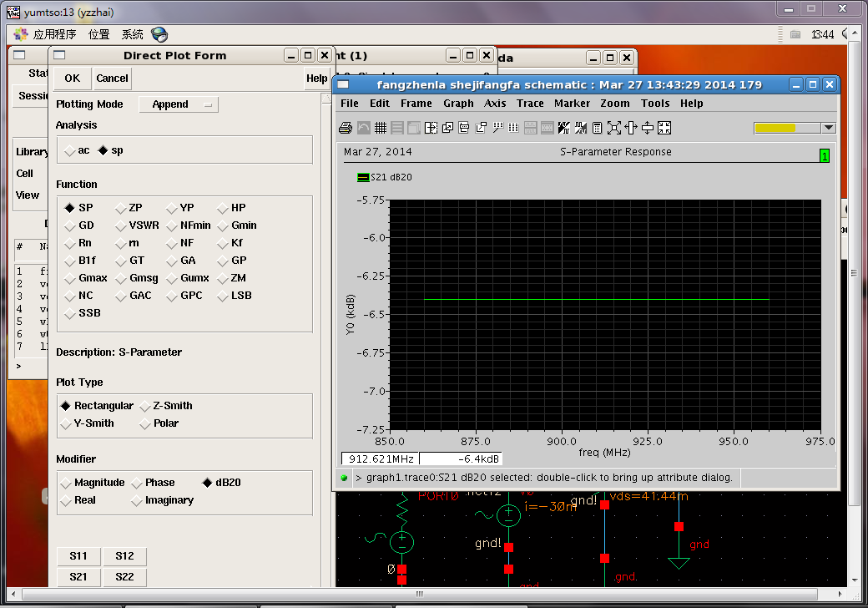Click the print icon in waveform toolbar

[x=346, y=128]
